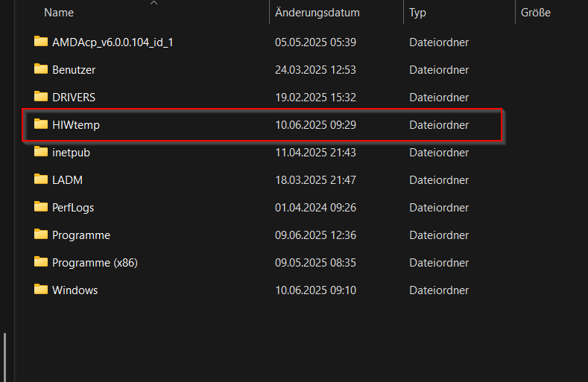Image resolution: width=588 pixels, height=382 pixels.
Task: Click the highlighted HIWtemp folder icon
Action: [x=40, y=124]
